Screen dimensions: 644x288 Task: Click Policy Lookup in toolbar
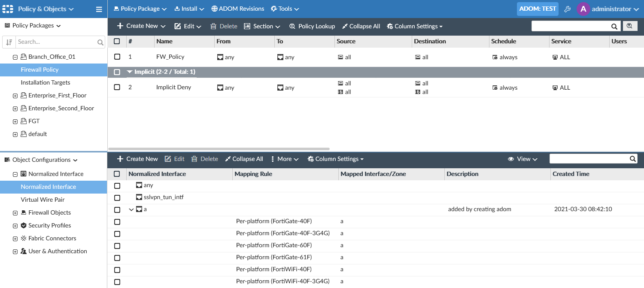[312, 26]
